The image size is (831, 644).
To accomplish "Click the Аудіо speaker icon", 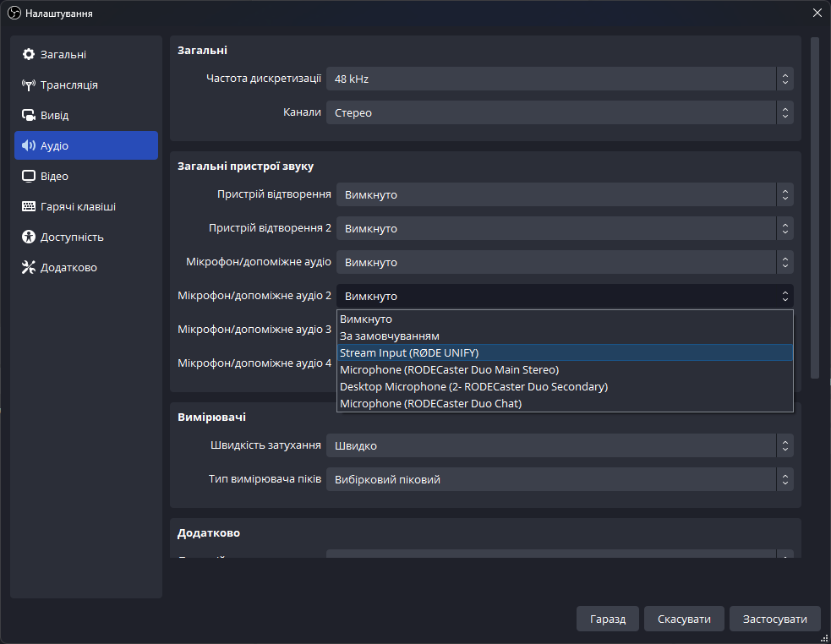I will tap(29, 146).
